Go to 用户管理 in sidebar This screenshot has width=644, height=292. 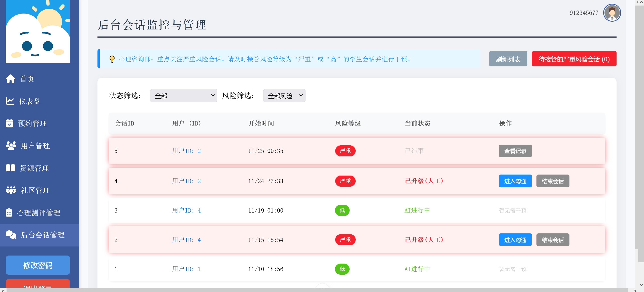40,146
